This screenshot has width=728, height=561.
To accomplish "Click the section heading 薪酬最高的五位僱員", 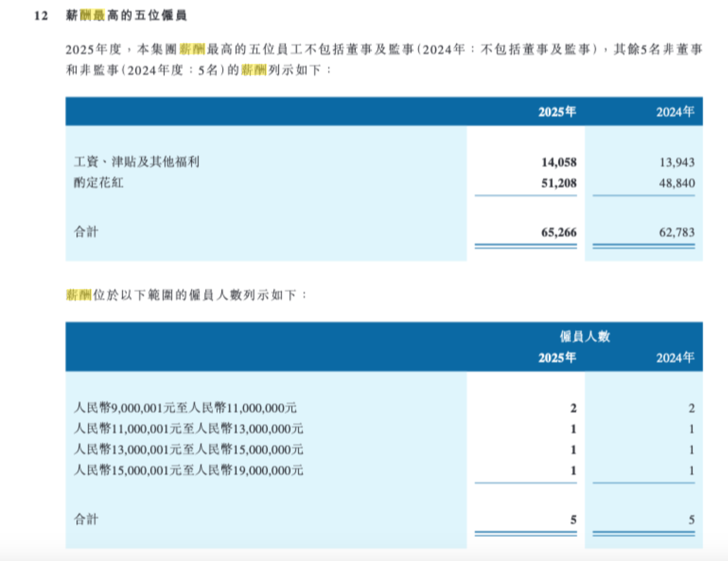I will (126, 16).
